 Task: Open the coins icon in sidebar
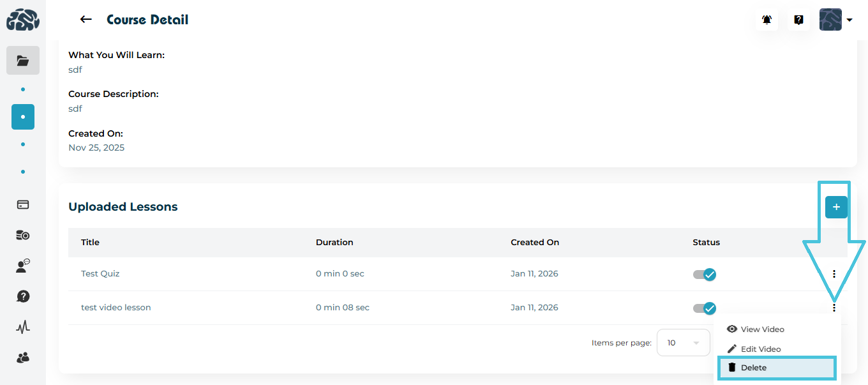23,236
